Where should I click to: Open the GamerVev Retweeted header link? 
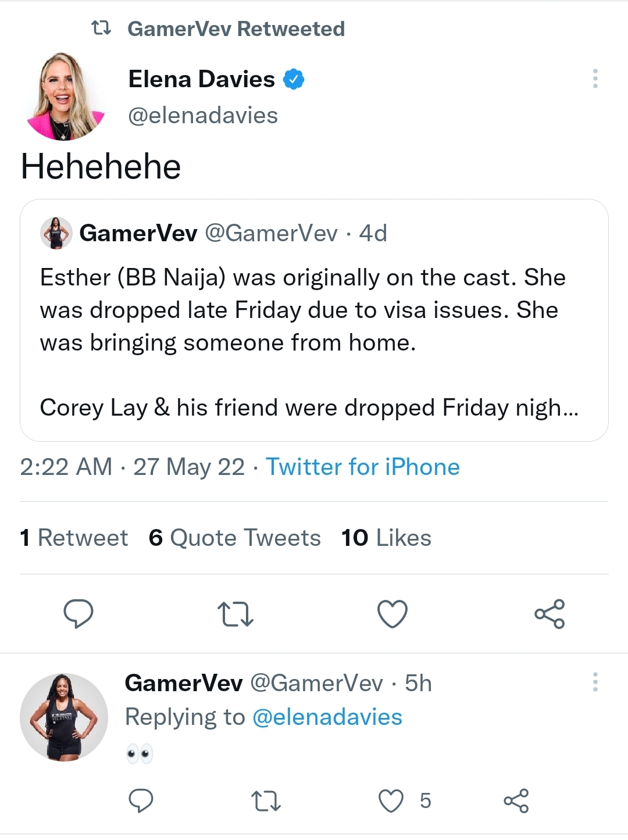235,28
